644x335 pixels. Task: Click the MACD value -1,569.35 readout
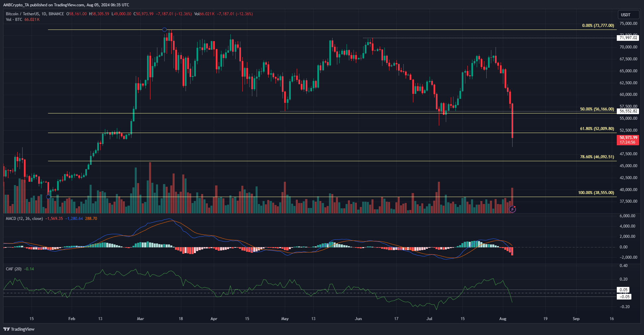coord(54,219)
